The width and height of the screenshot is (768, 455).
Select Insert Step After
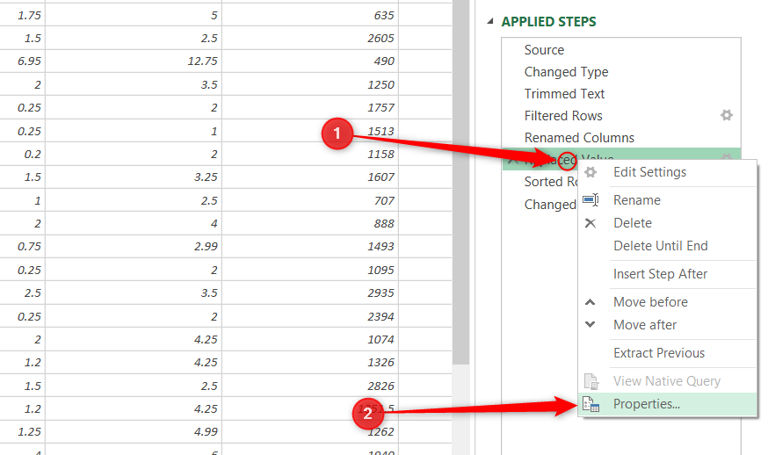pos(660,274)
